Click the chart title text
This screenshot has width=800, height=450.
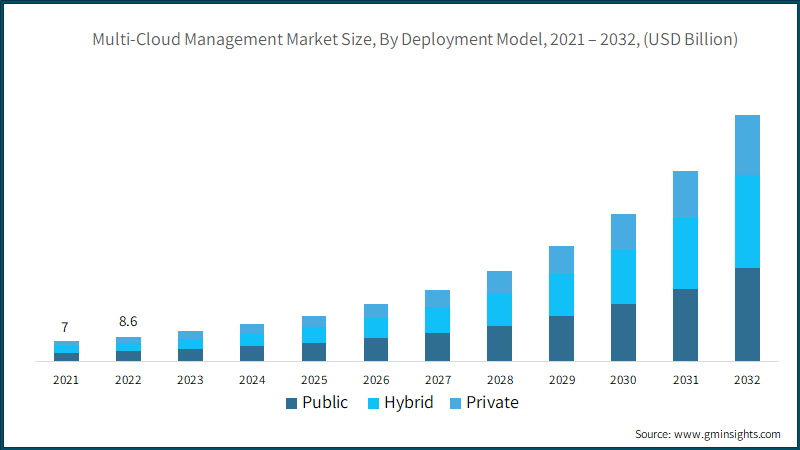[415, 39]
